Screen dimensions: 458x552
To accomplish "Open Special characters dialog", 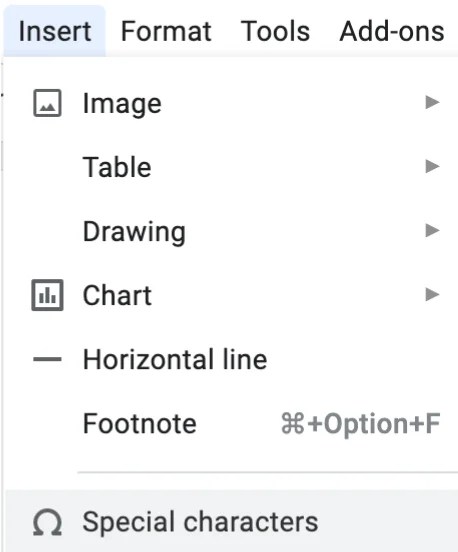I will pyautogui.click(x=231, y=521).
